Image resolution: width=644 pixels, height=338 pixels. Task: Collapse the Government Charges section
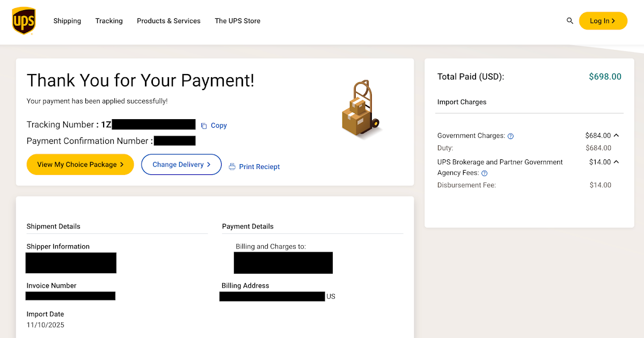pyautogui.click(x=616, y=136)
